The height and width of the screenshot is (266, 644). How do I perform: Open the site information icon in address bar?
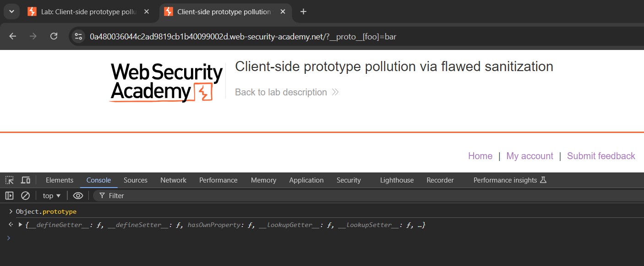click(x=78, y=37)
